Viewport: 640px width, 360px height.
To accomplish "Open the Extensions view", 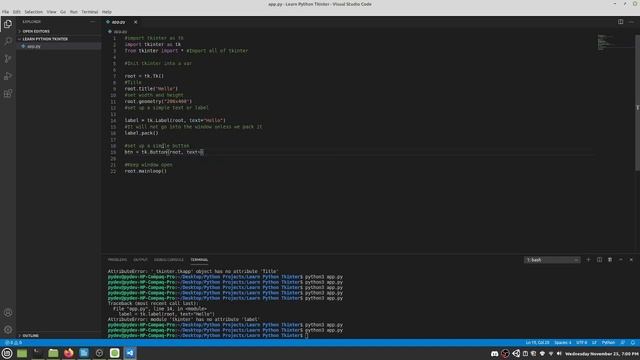I will coord(8,93).
